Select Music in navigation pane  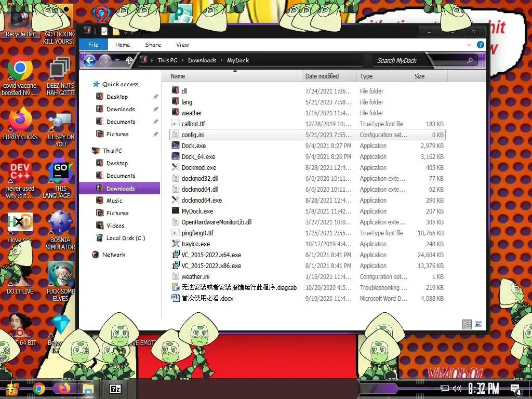point(114,201)
